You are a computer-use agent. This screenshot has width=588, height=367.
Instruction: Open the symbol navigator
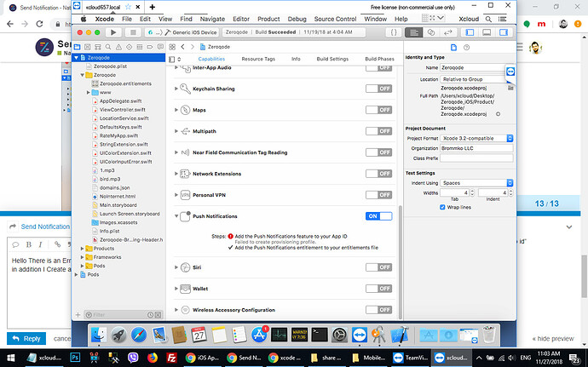pos(98,47)
